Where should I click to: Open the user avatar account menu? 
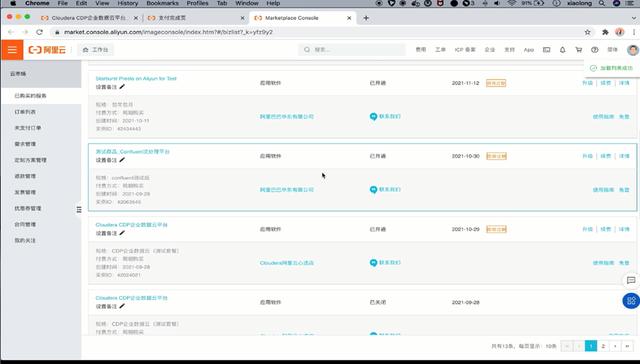pyautogui.click(x=632, y=50)
